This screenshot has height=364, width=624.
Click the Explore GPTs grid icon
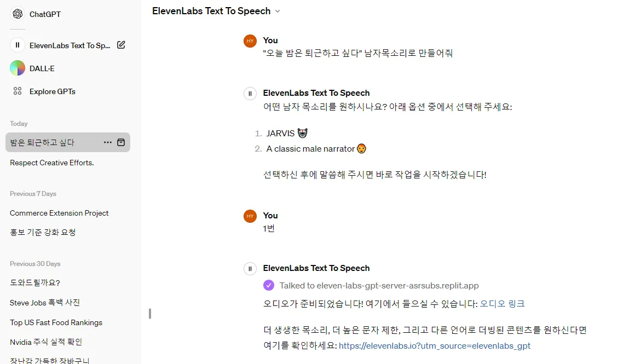click(x=18, y=91)
